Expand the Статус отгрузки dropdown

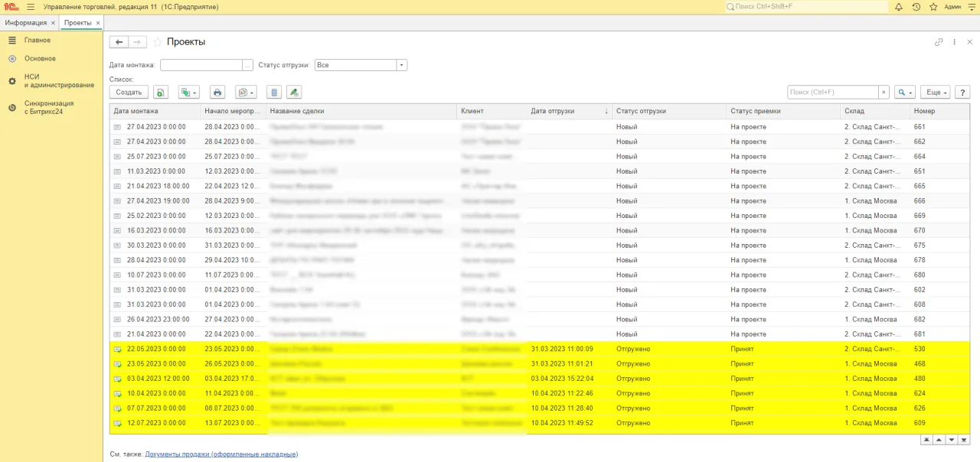tap(402, 65)
